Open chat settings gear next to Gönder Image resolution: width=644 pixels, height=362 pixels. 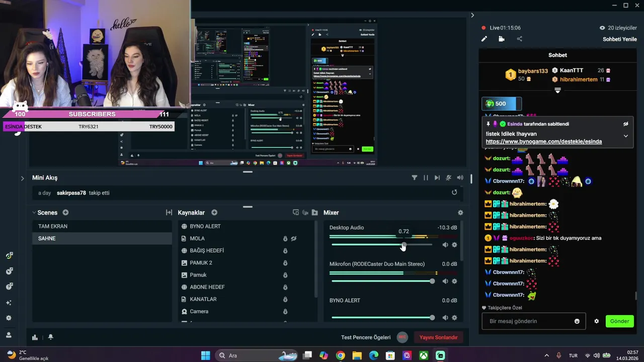click(597, 321)
